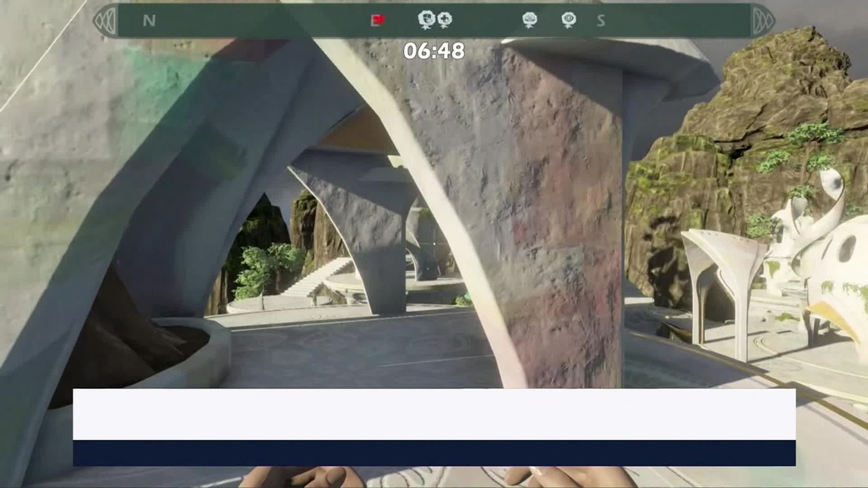The width and height of the screenshot is (868, 488).
Task: Click the S south compass letter
Action: [x=601, y=21]
